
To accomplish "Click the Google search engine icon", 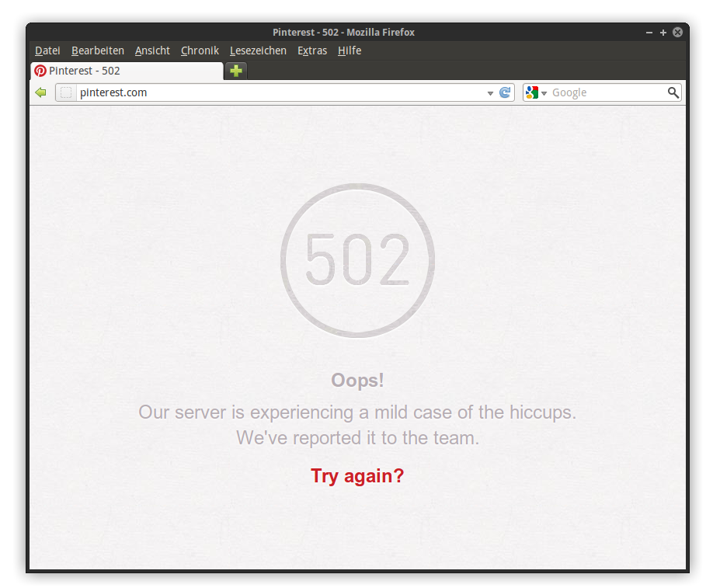I will tap(532, 92).
